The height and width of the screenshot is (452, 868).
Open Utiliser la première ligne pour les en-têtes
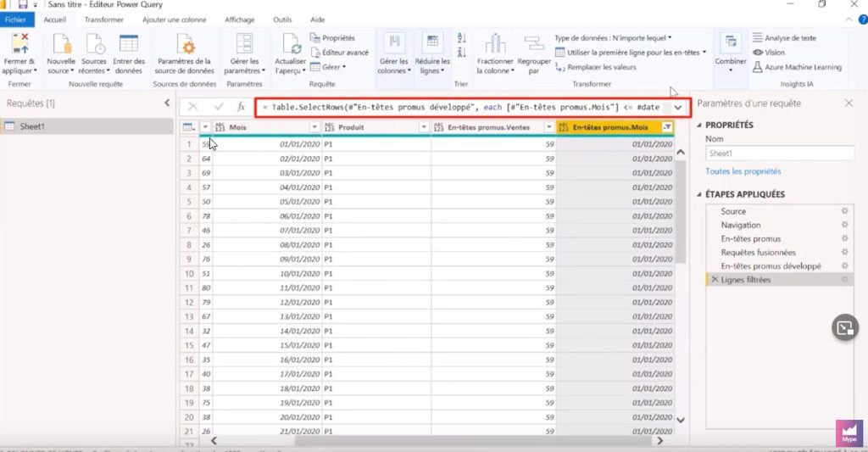631,52
